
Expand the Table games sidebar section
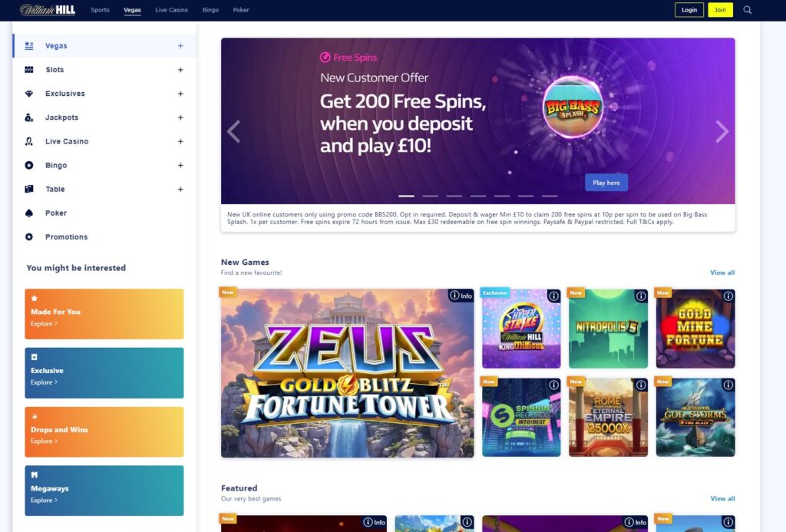coord(180,189)
